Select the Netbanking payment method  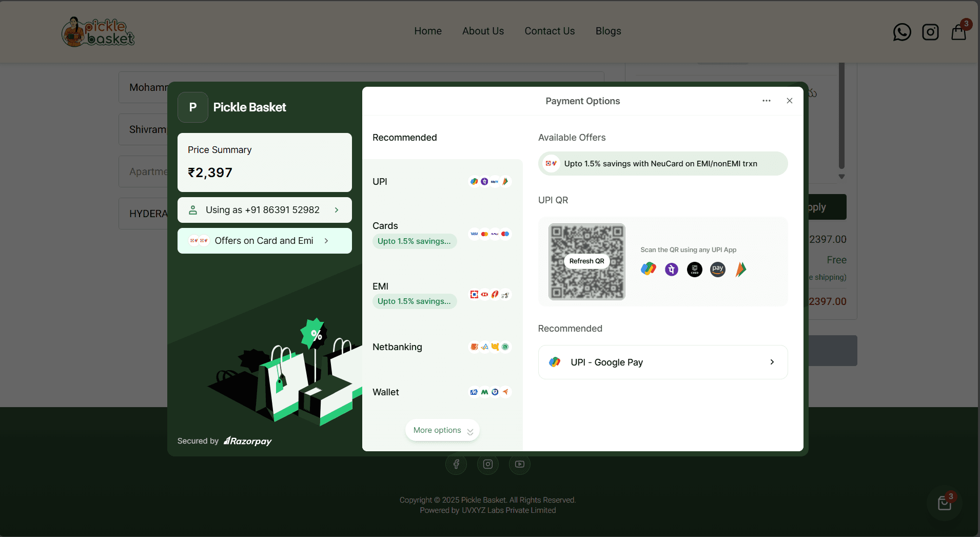coord(442,347)
